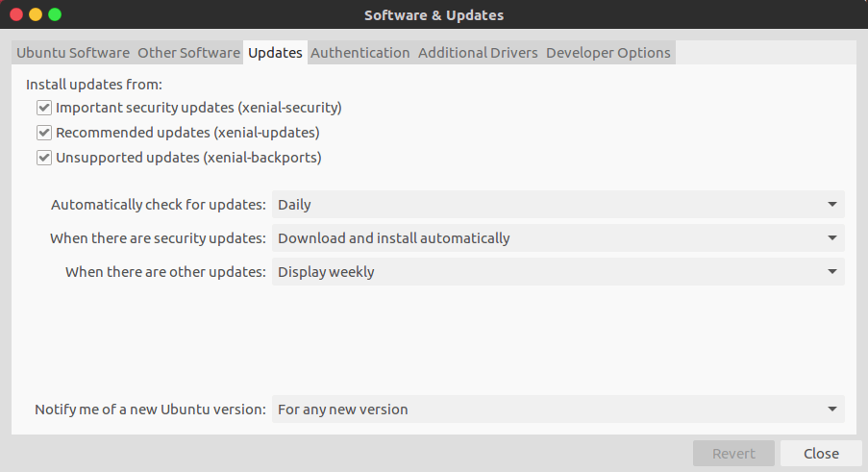The image size is (868, 472).
Task: Change the new Ubuntu version notification dropdown
Action: (558, 410)
